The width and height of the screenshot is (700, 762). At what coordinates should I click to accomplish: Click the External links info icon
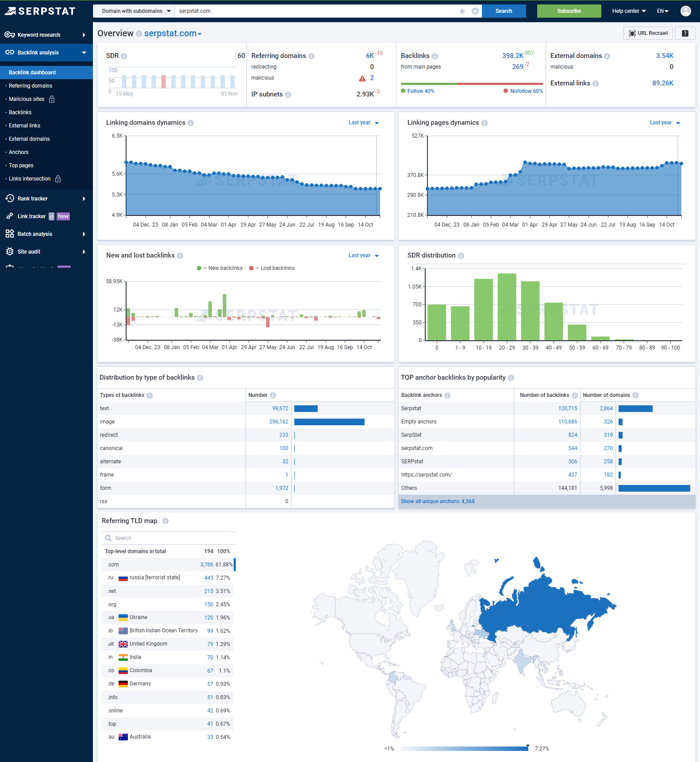(596, 84)
